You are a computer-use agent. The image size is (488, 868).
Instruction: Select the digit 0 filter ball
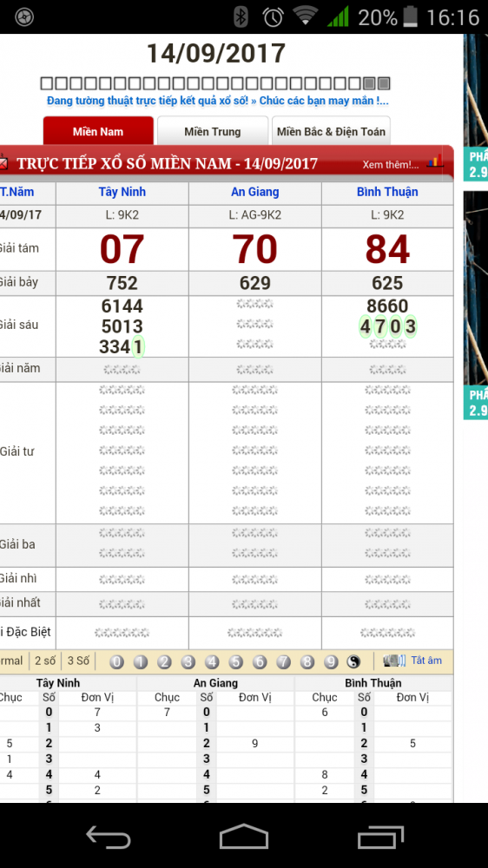pos(116,661)
